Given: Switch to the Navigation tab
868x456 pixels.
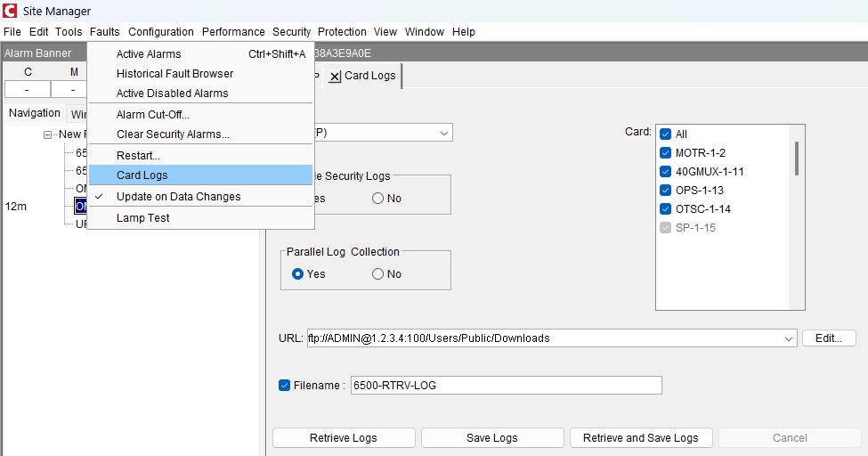Looking at the screenshot, I should (x=35, y=113).
